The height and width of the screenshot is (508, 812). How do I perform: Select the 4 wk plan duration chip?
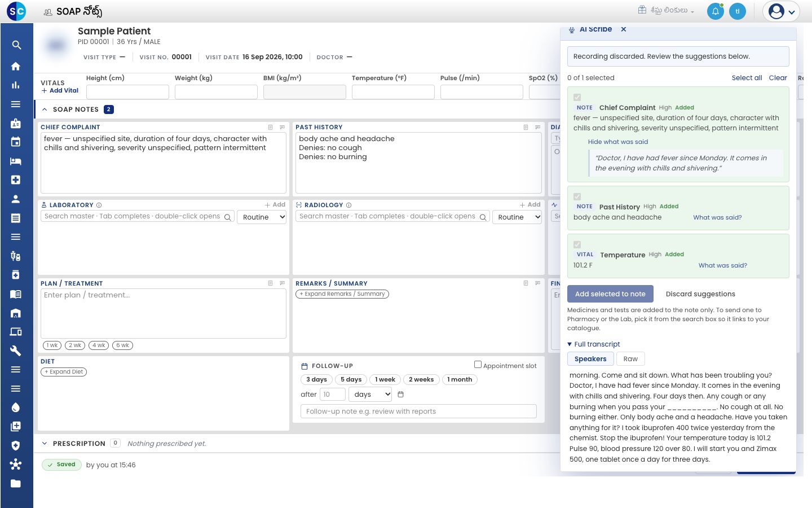99,345
